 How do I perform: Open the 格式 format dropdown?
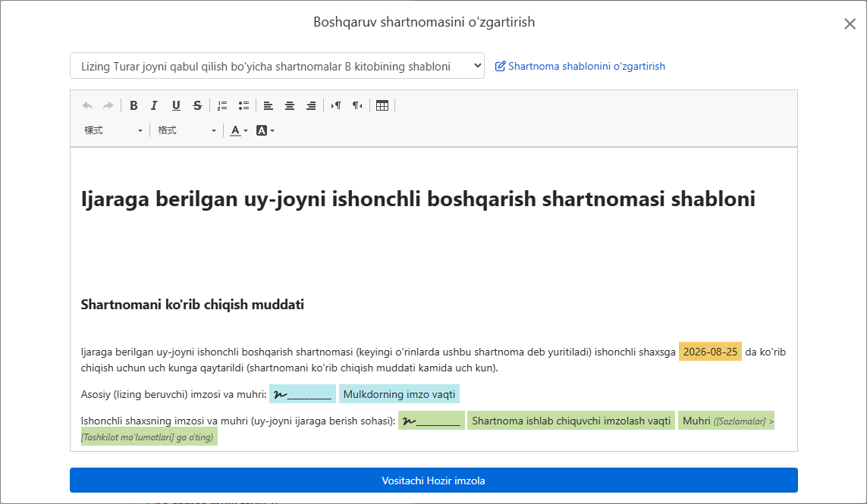187,130
